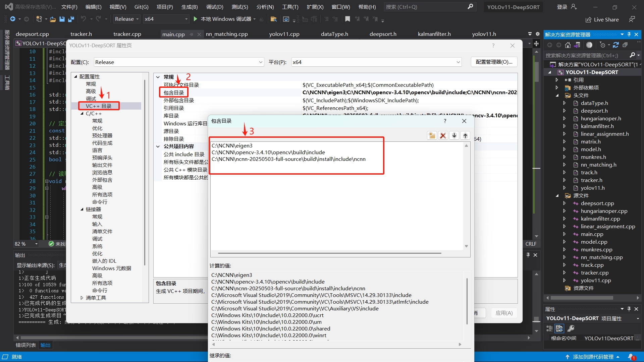644x362 pixels.
Task: Click the 应用(A) button
Action: click(x=504, y=313)
